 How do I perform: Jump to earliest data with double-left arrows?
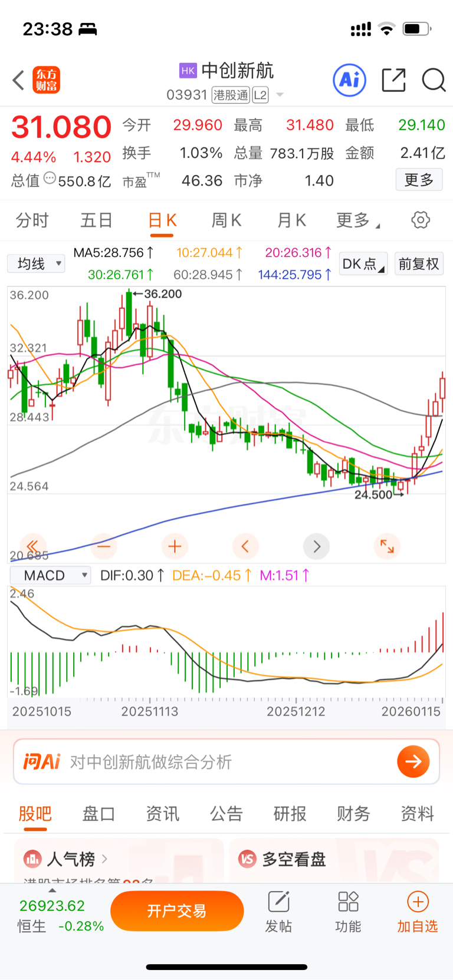coord(33,546)
